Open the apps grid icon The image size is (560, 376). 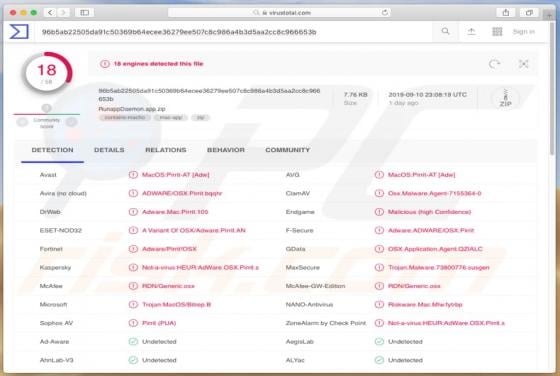coord(497,31)
